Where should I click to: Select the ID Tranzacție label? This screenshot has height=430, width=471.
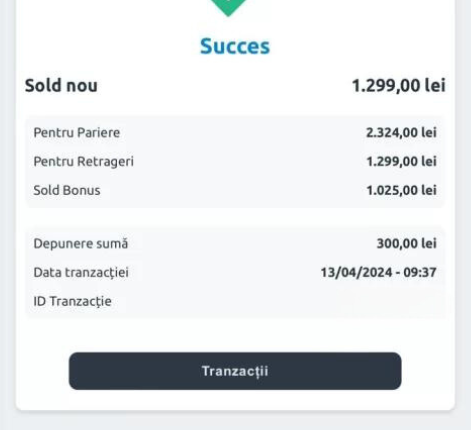(x=73, y=301)
